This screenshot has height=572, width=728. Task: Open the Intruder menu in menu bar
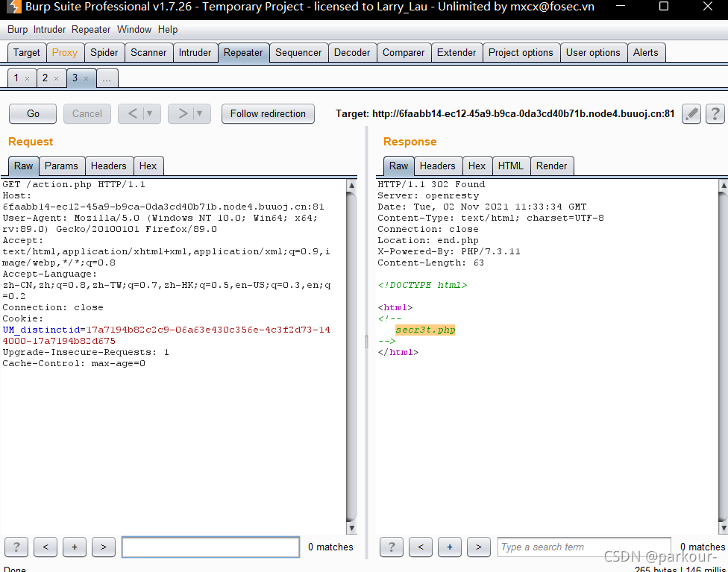point(49,30)
